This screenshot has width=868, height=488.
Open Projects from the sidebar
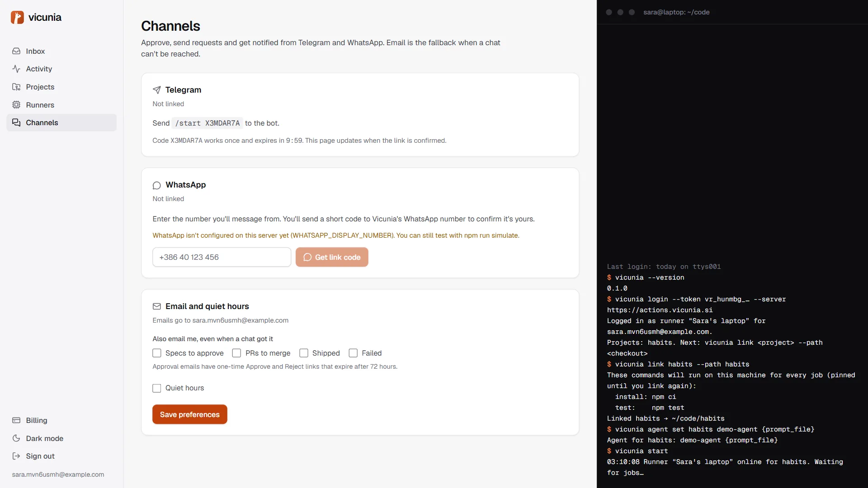[61, 87]
